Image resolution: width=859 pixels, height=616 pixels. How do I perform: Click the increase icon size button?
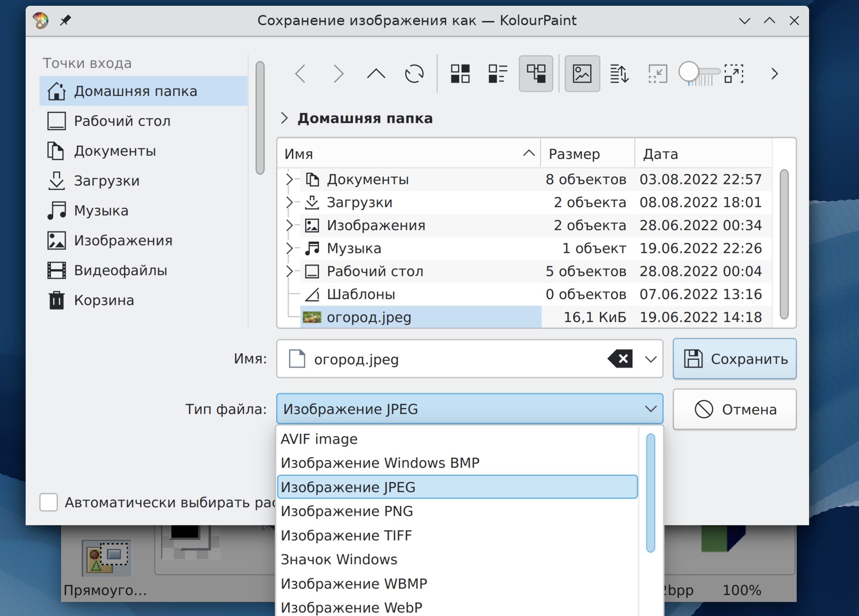[x=734, y=73]
